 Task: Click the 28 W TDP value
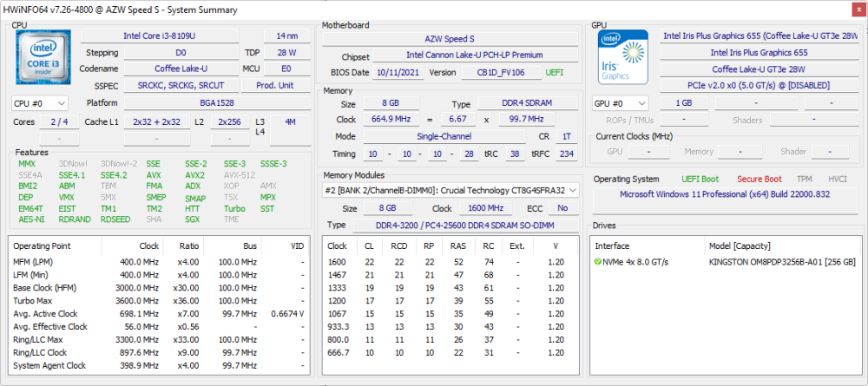click(x=287, y=53)
